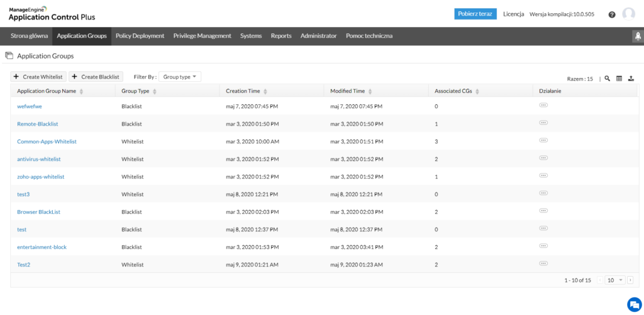Open the help question mark icon

pyautogui.click(x=612, y=14)
